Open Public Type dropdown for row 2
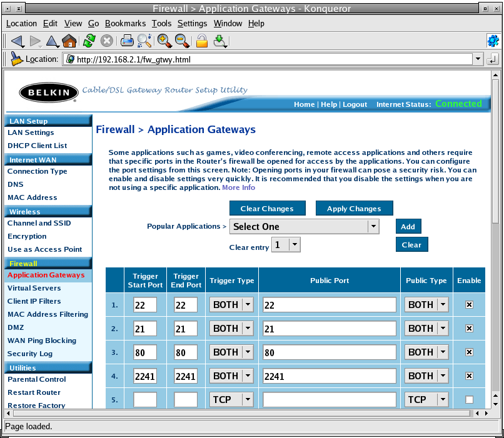The height and width of the screenshot is (438, 504). tap(426, 329)
